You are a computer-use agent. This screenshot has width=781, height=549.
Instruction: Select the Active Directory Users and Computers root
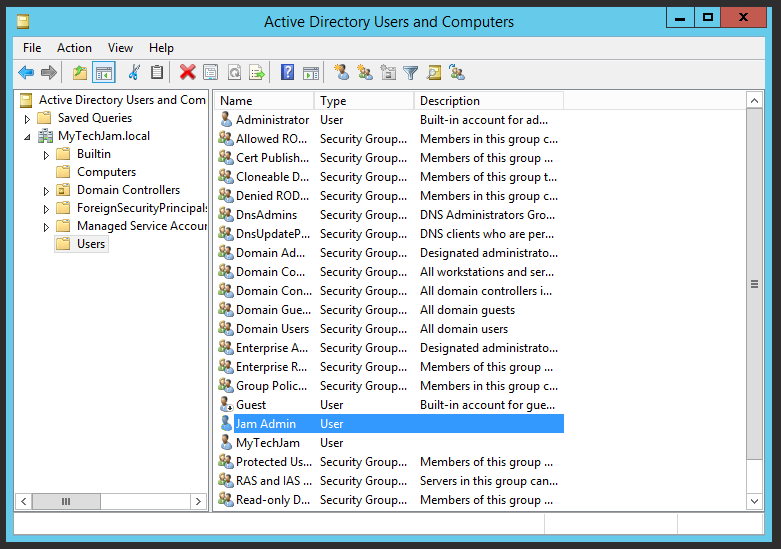pyautogui.click(x=122, y=100)
